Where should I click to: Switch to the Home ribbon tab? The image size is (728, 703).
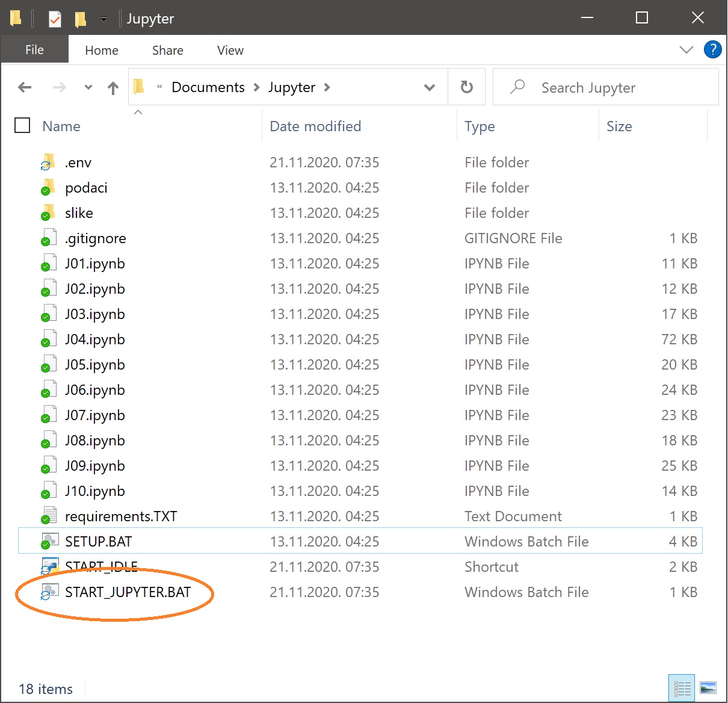click(x=102, y=51)
